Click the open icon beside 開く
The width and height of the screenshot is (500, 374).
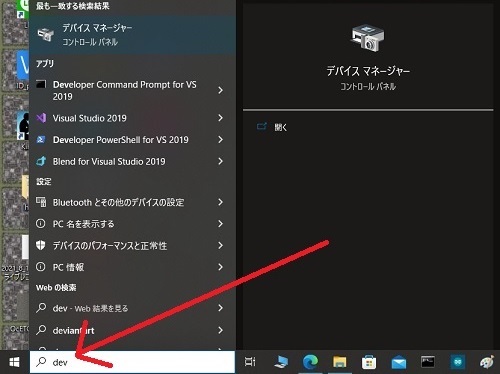[262, 126]
